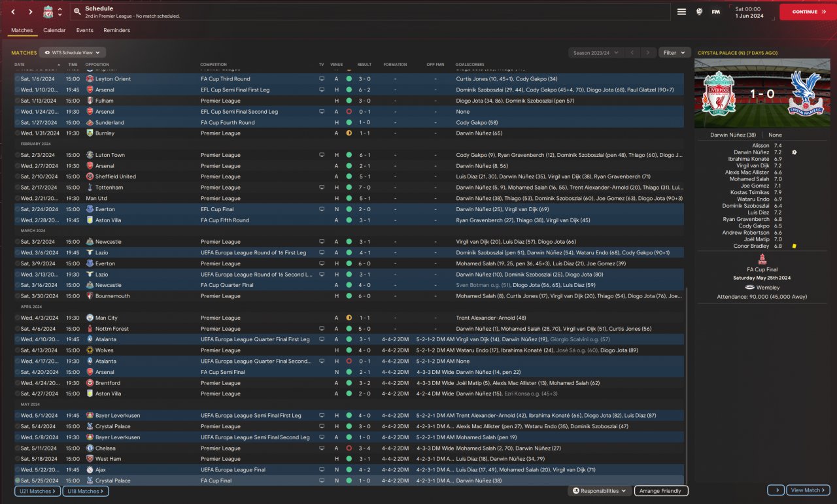Screen dimensions: 837x504
Task: Click the red loss indicator in the Chelsea row
Action: pos(349,448)
